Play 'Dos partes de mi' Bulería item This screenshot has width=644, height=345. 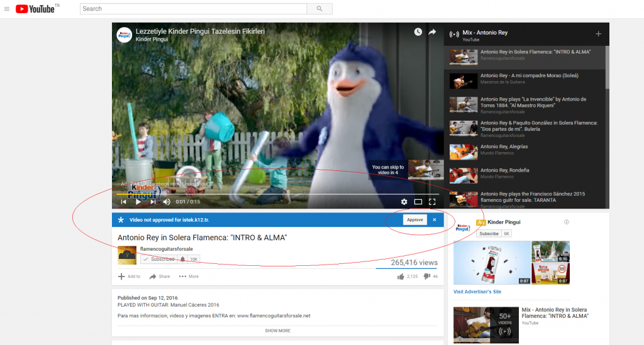(x=525, y=128)
